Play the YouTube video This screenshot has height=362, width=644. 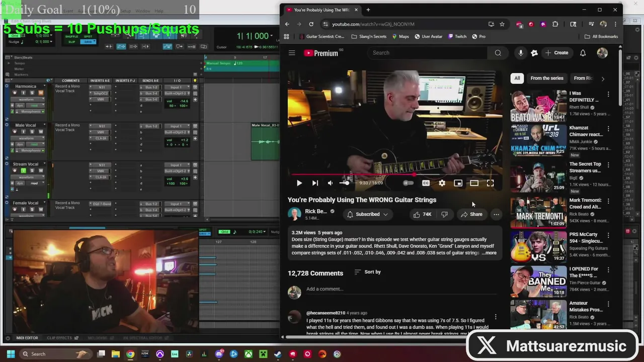(x=299, y=183)
